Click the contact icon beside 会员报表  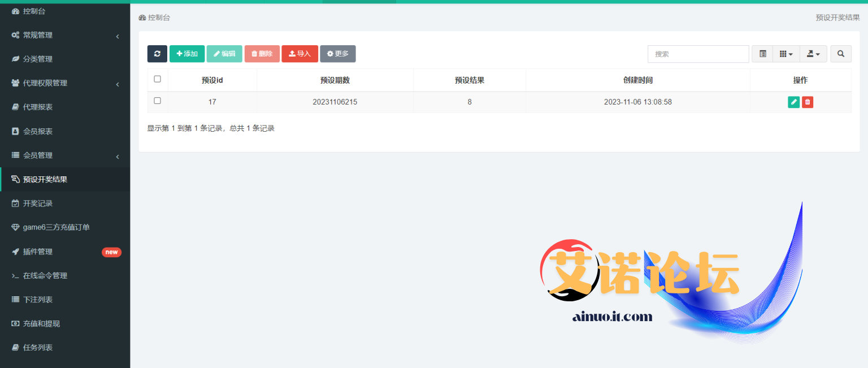[16, 131]
